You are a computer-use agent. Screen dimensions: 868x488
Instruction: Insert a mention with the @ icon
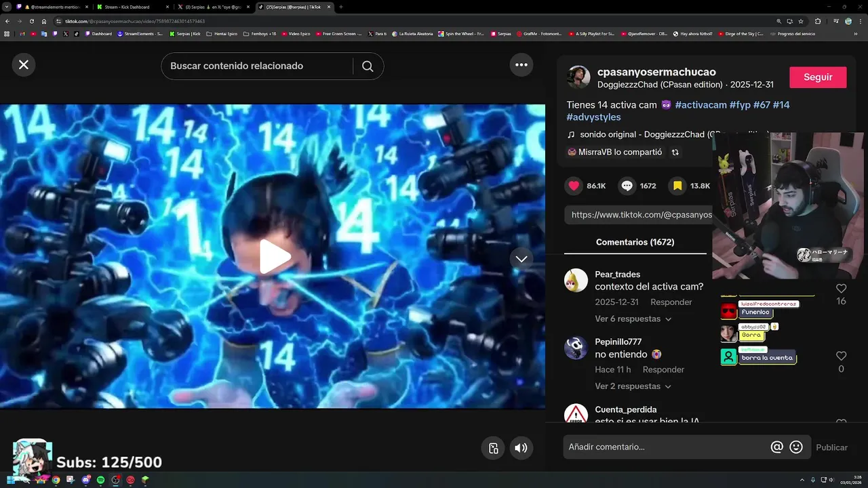[777, 447]
